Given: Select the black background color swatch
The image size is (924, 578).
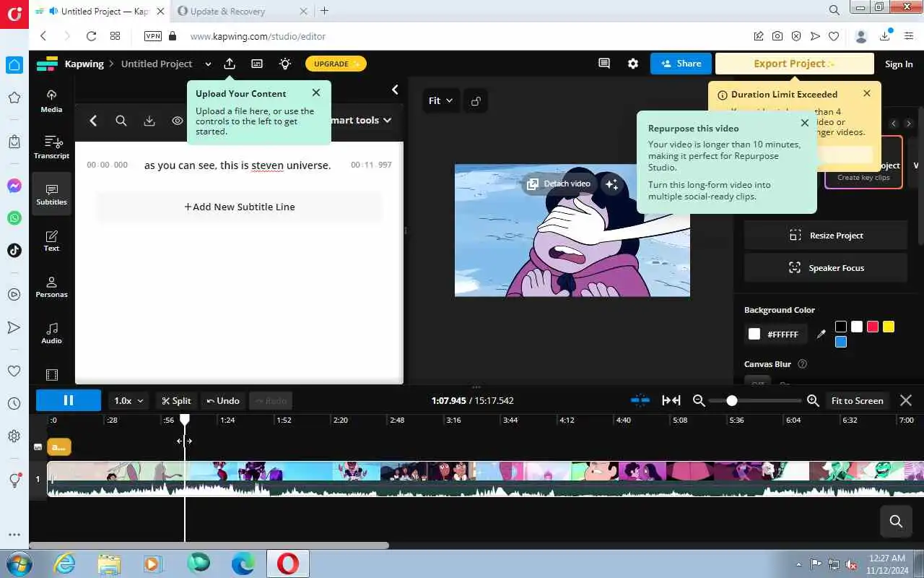Looking at the screenshot, I should click(841, 327).
